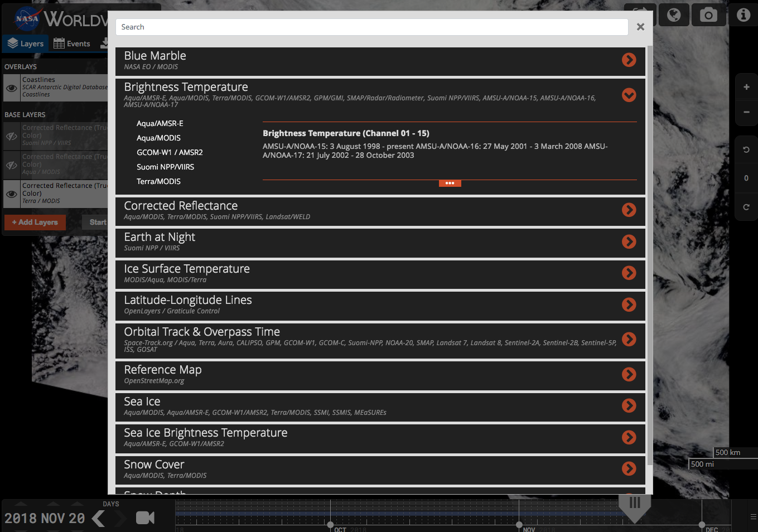Start an animation with the video camera icon
Image resolution: width=758 pixels, height=532 pixels.
tap(145, 518)
